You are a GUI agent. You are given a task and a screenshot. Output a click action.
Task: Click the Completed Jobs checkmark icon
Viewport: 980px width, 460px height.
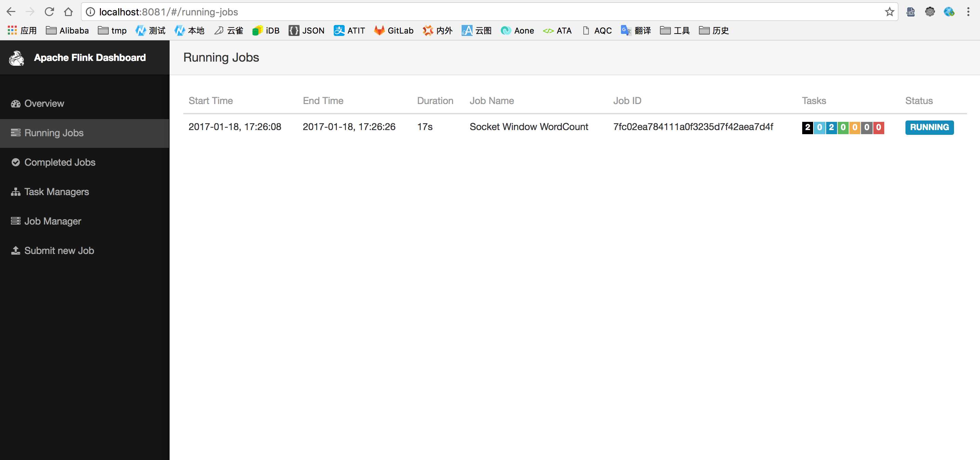(15, 162)
